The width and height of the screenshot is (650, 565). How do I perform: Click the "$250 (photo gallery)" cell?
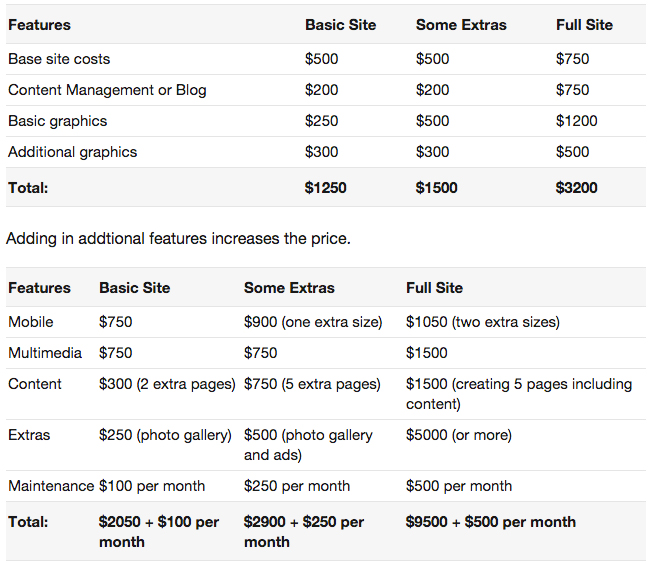(x=165, y=435)
